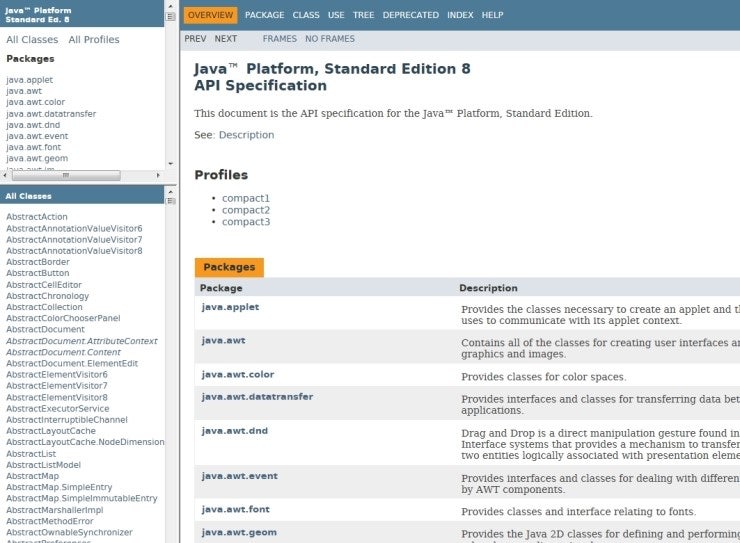Screen dimensions: 740x543
Task: Open the AbstractBorder class
Action: click(x=38, y=262)
